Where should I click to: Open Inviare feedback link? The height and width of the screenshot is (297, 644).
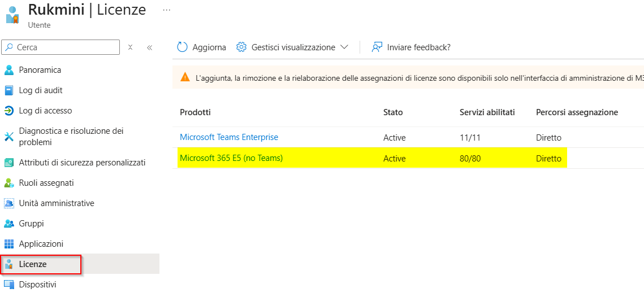click(419, 47)
